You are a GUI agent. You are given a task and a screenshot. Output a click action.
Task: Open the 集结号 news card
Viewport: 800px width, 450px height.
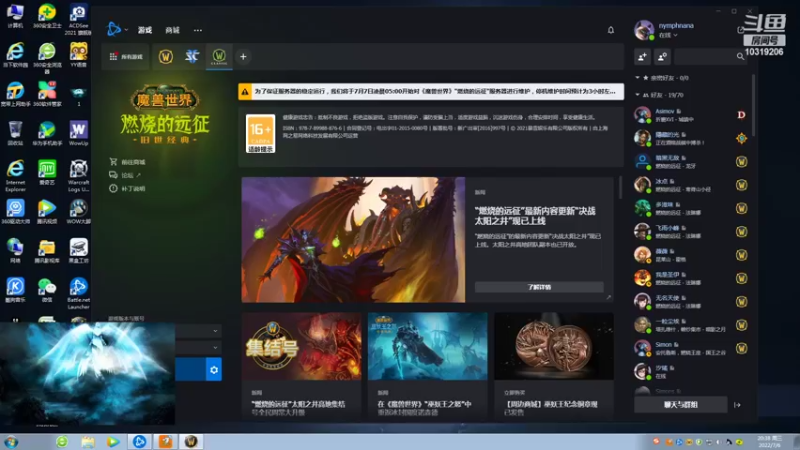pyautogui.click(x=302, y=365)
